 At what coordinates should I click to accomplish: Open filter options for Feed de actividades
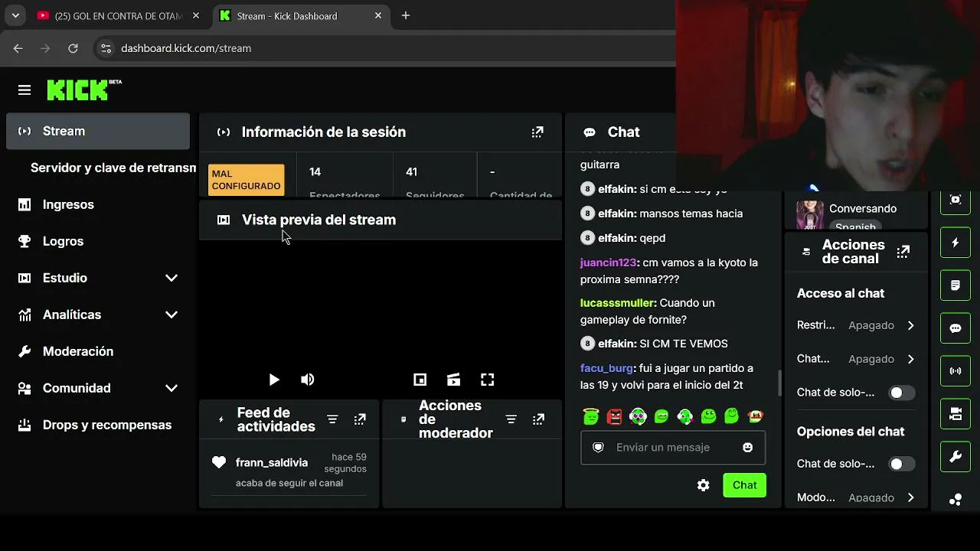332,419
